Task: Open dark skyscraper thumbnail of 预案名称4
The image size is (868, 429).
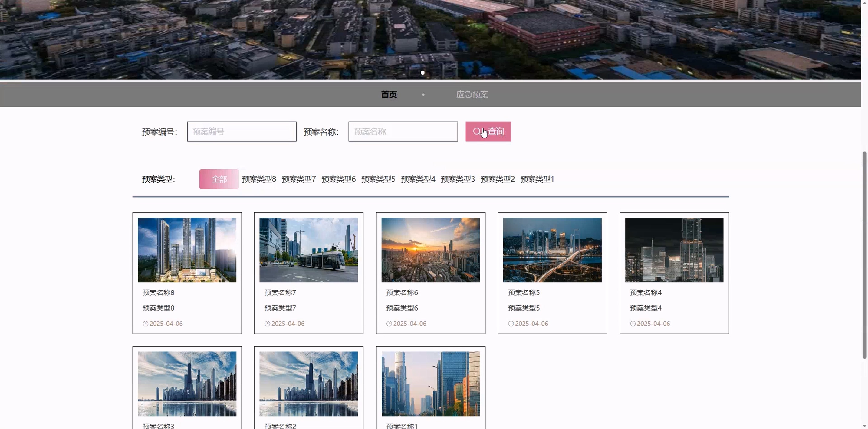Action: pyautogui.click(x=674, y=250)
